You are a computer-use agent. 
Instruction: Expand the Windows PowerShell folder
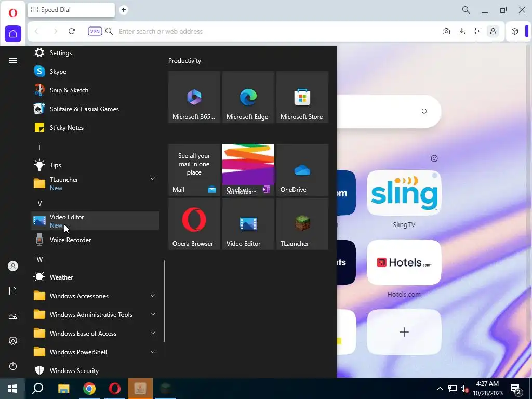(95, 352)
